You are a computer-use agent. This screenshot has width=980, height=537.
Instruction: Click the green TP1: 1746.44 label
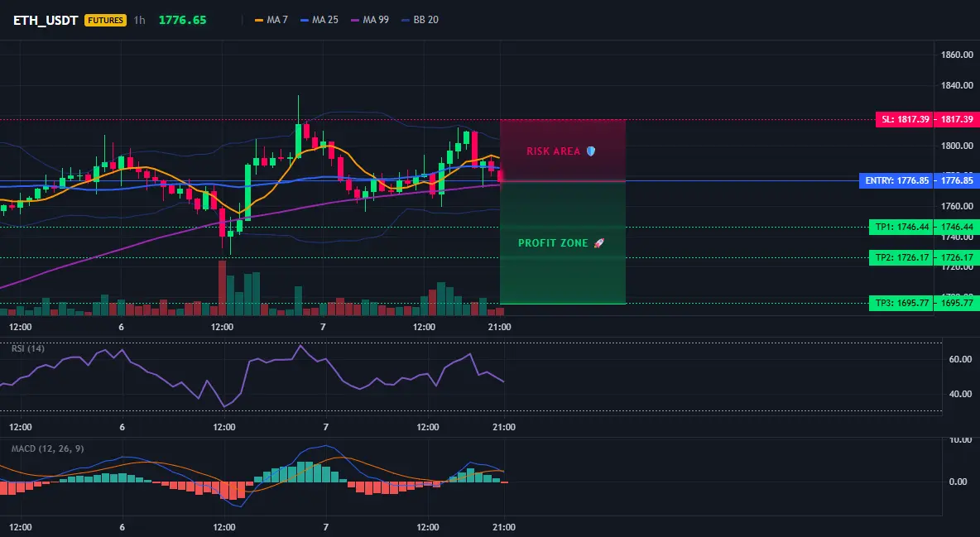(x=901, y=227)
